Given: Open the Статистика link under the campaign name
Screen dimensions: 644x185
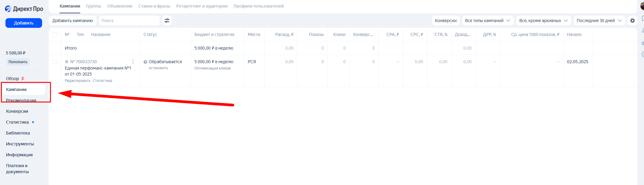Looking at the screenshot, I should (102, 81).
